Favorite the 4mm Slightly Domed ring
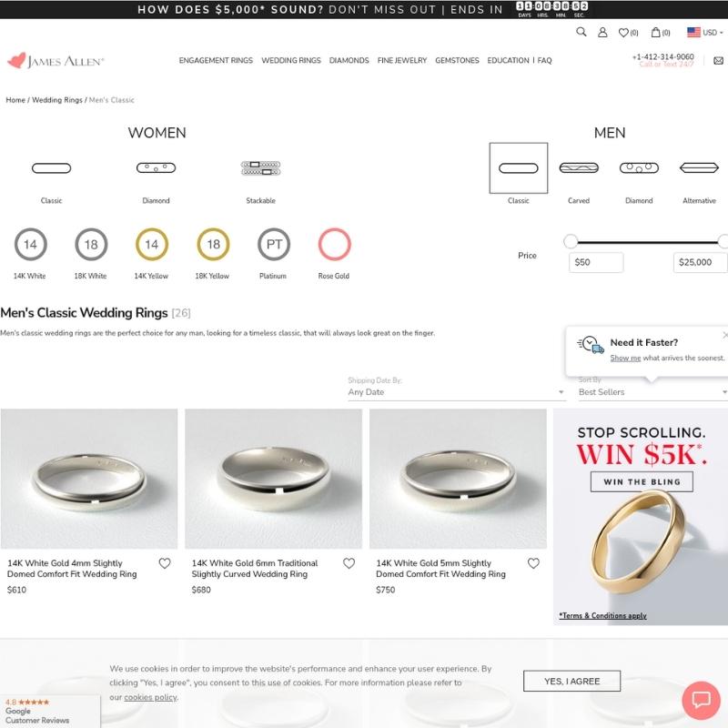The height and width of the screenshot is (728, 728). click(x=165, y=563)
